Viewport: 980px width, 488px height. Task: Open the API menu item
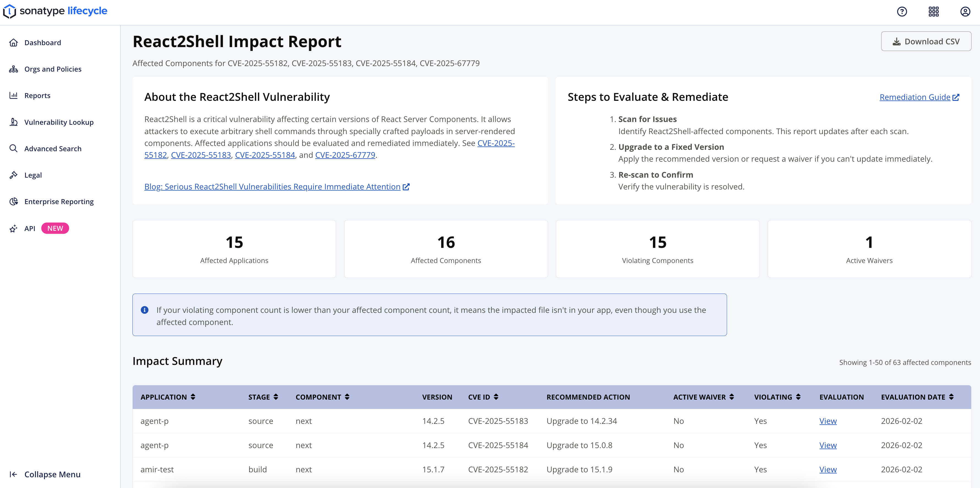30,228
